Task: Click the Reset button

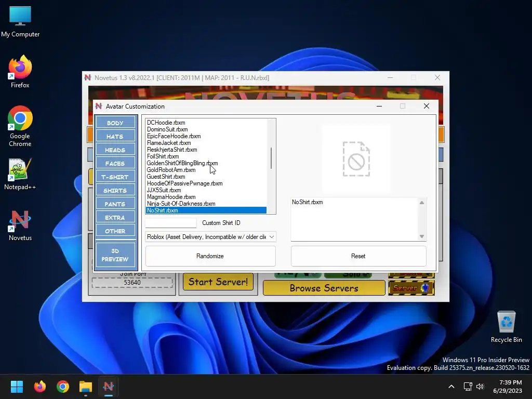Action: click(358, 256)
